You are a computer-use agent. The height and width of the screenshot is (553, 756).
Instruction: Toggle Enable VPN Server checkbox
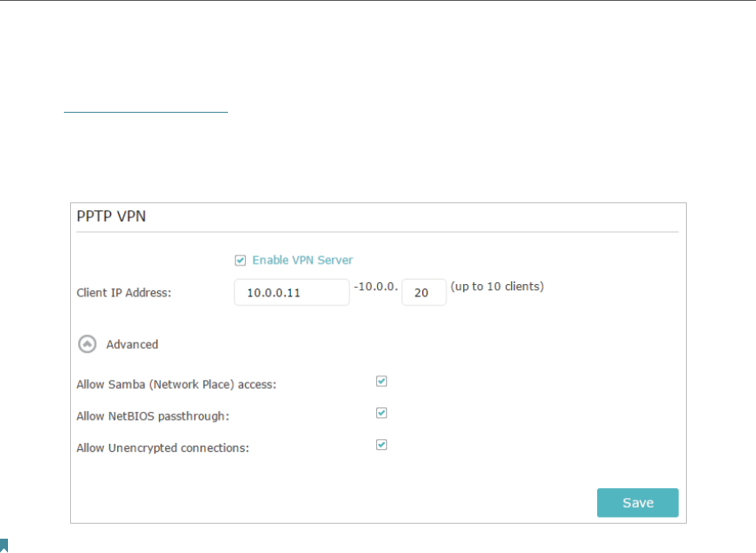240,260
